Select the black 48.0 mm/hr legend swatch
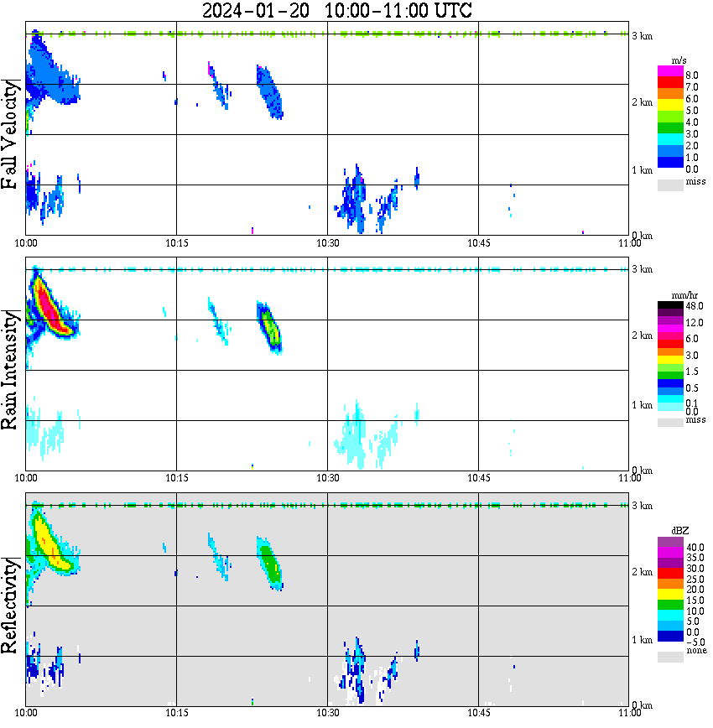This screenshot has width=713, height=728. [x=670, y=305]
